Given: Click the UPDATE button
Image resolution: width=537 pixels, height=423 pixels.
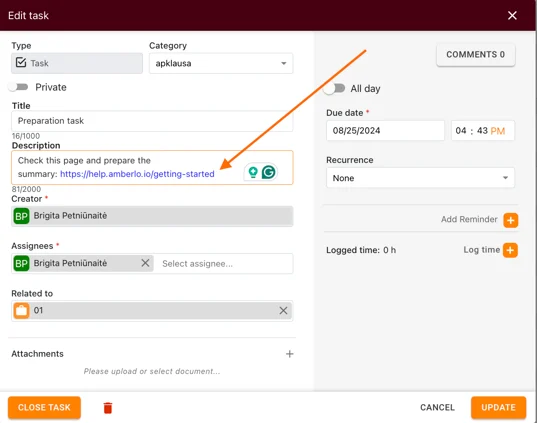Looking at the screenshot, I should click(x=498, y=407).
